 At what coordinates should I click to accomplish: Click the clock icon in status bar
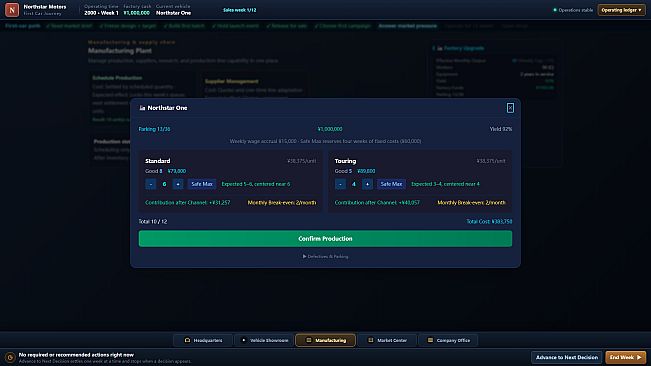point(10,357)
